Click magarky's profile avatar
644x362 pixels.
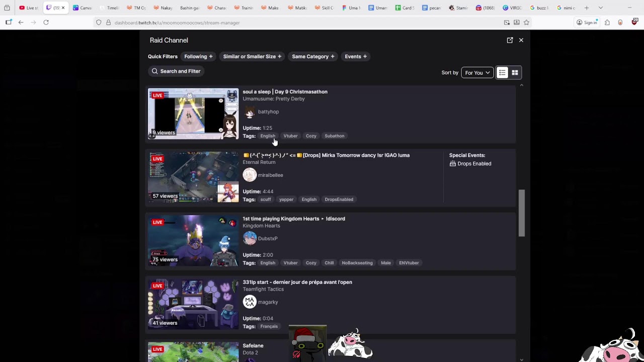click(x=250, y=302)
